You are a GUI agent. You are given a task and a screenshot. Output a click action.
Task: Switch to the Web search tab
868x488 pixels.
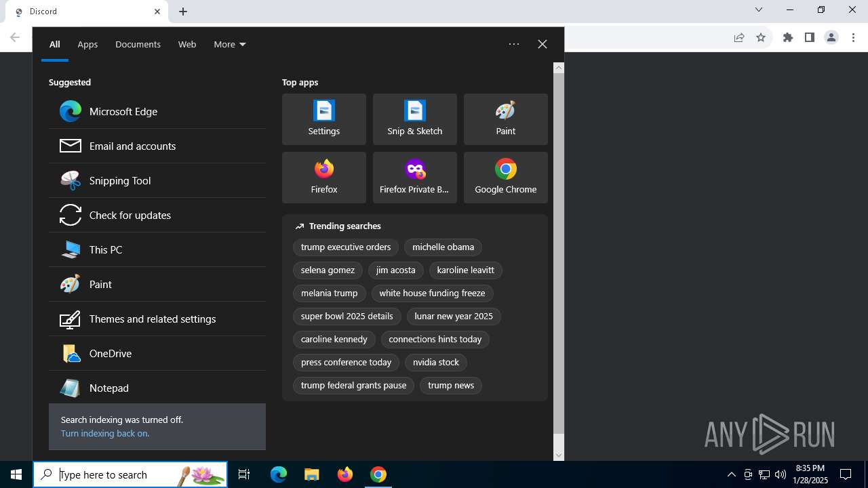click(187, 44)
